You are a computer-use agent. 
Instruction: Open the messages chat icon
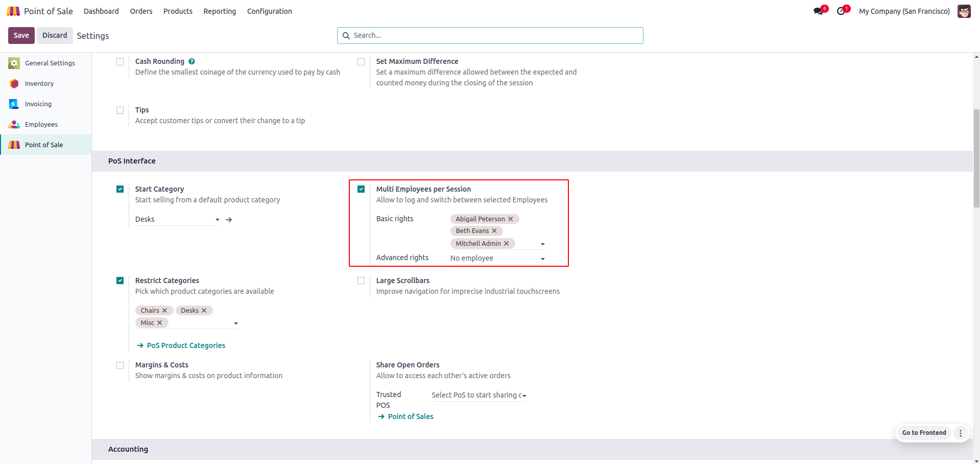coord(818,11)
